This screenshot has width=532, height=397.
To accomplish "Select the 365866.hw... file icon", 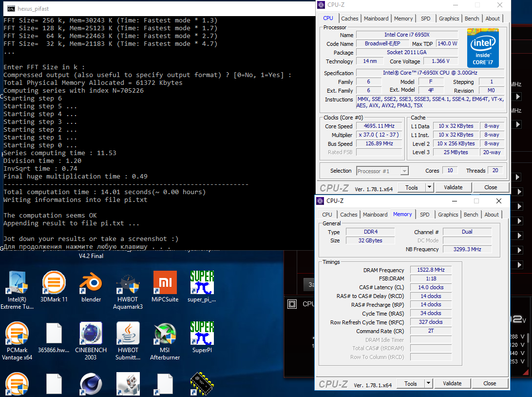I will (54, 337).
